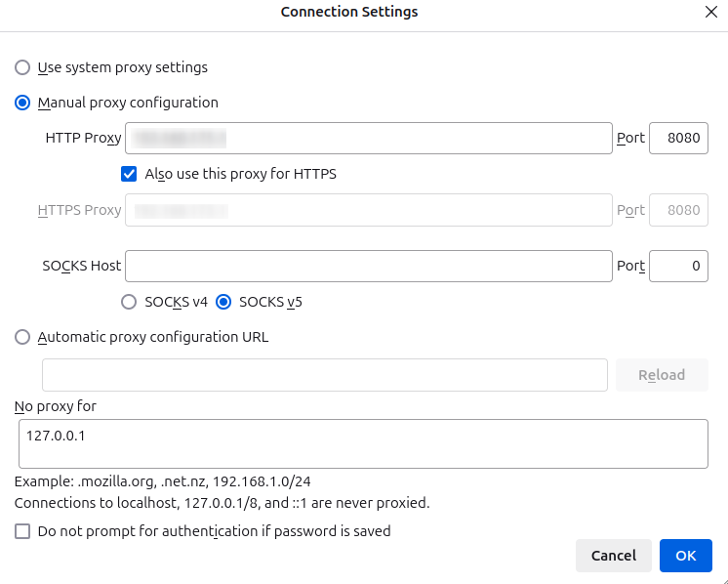The image size is (728, 584).
Task: Click the Connection Settings title text
Action: pyautogui.click(x=349, y=12)
